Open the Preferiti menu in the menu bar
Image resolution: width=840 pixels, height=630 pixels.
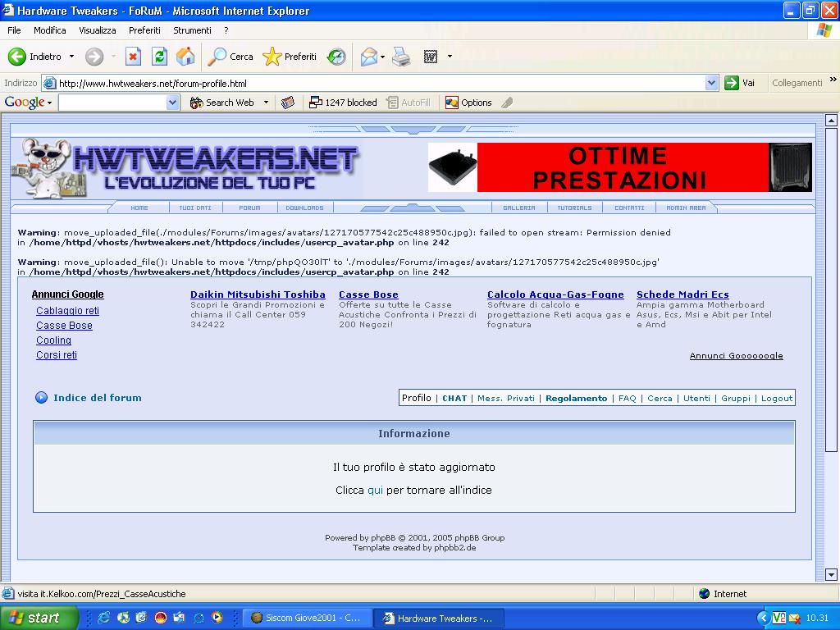[144, 30]
